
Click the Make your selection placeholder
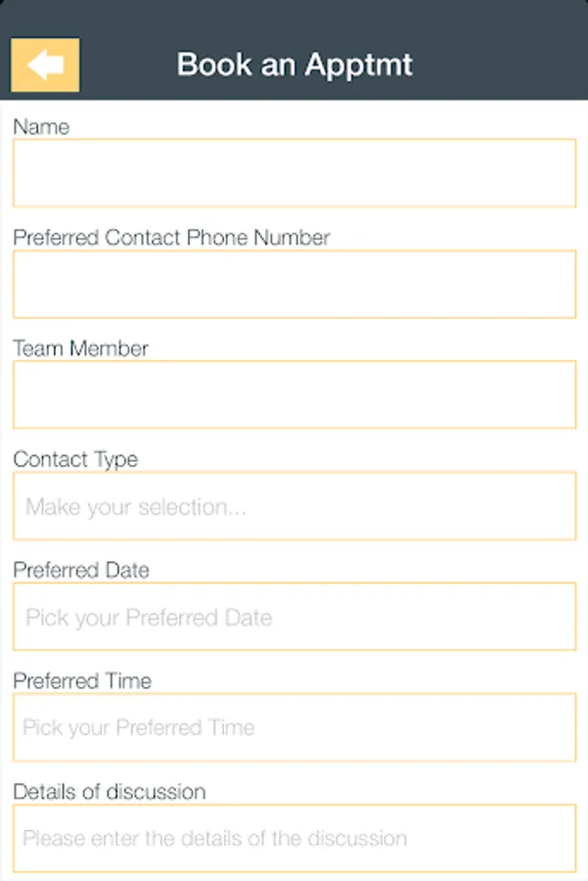point(135,507)
